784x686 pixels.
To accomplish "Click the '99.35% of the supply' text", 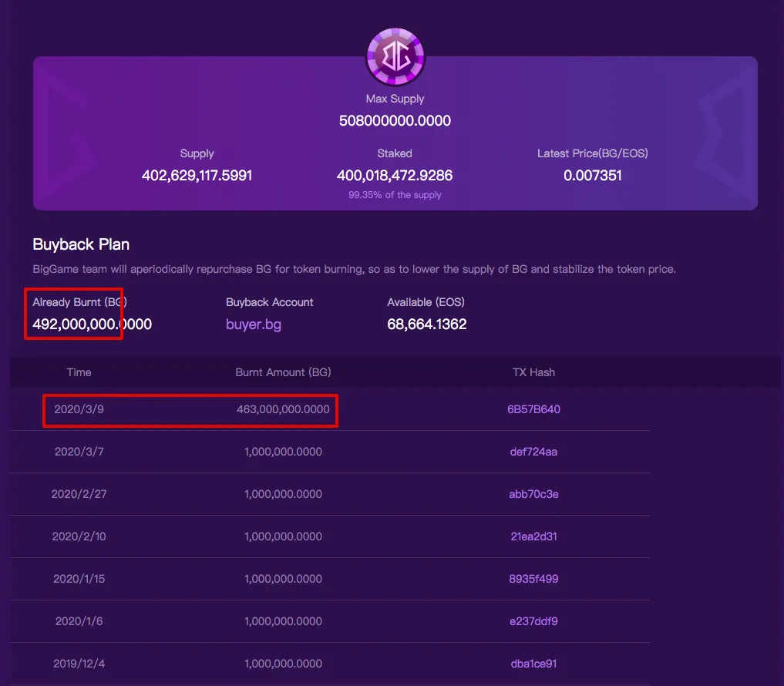I will pyautogui.click(x=395, y=195).
